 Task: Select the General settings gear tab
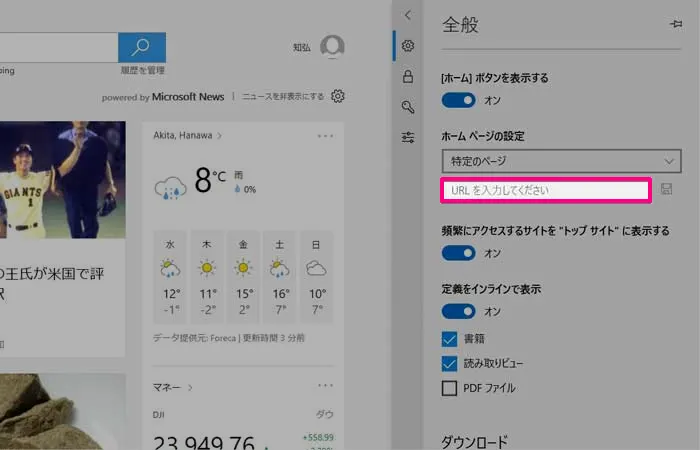pos(408,46)
